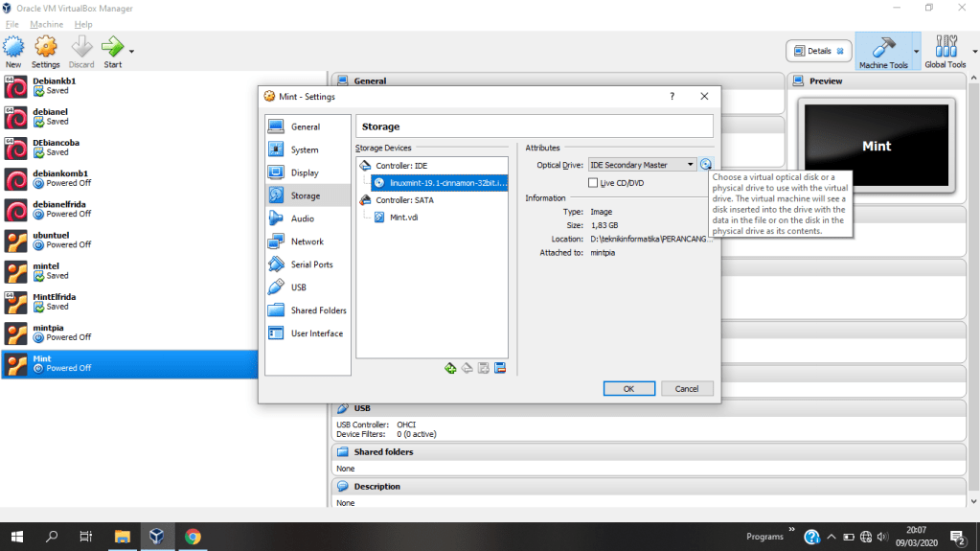Open the Network settings category
The height and width of the screenshot is (551, 980).
(x=307, y=241)
